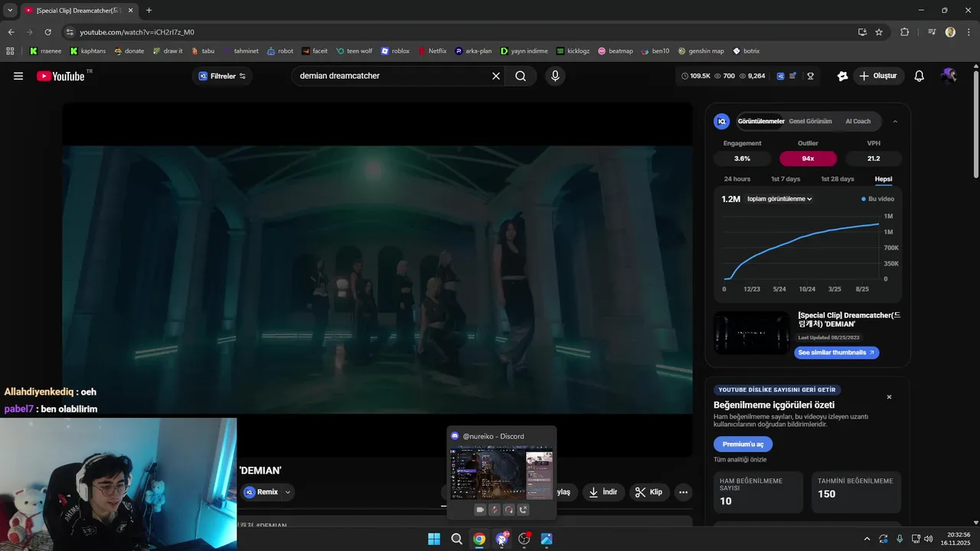Screen dimensions: 980x551
Task: Click the Discord taskbar icon
Action: pyautogui.click(x=501, y=539)
